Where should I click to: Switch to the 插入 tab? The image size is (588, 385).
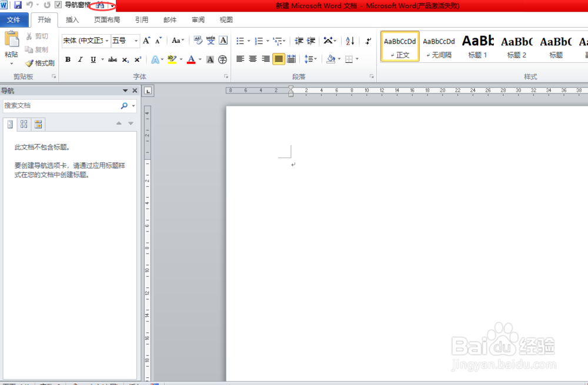click(72, 20)
